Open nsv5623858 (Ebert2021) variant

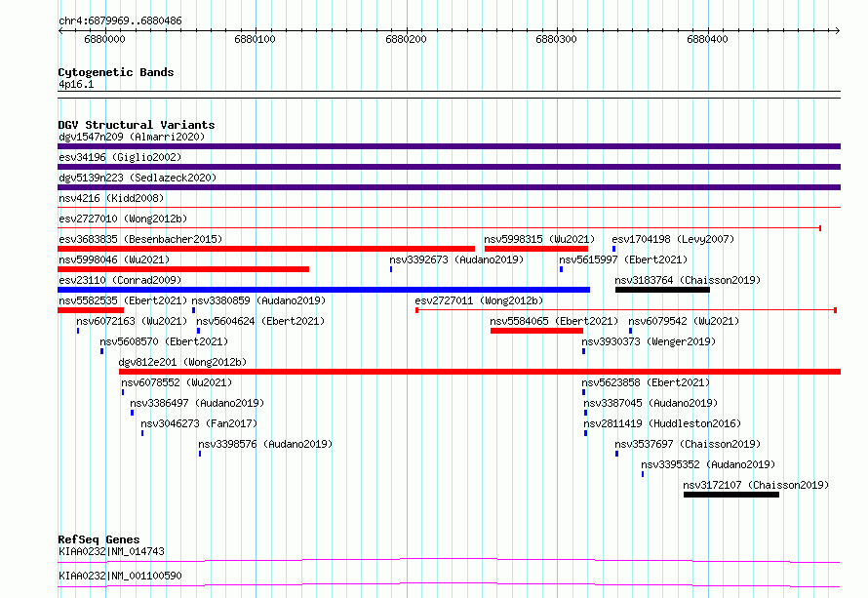(x=646, y=382)
